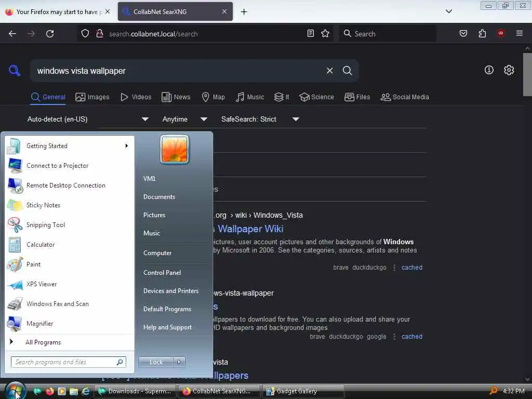Open the three-dot menu beside google engine

coord(394,337)
